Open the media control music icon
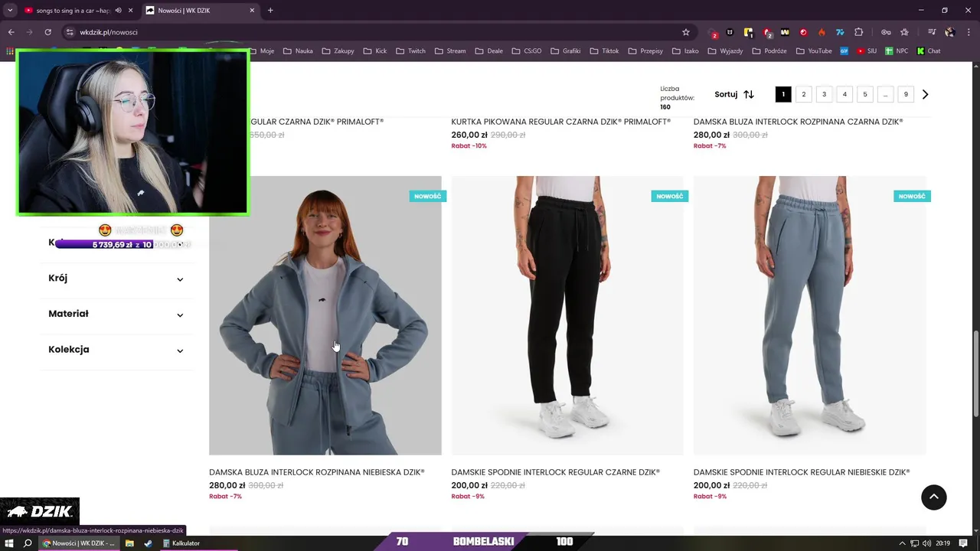 [932, 32]
